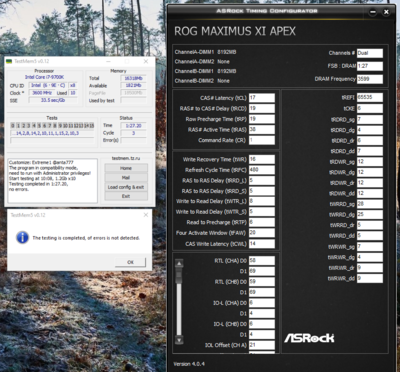Open the Home button in TestMem5
This screenshot has height=372, width=400.
(x=126, y=168)
